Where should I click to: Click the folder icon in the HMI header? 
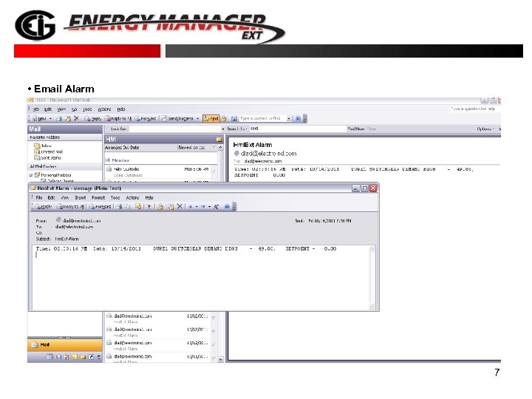pos(219,140)
